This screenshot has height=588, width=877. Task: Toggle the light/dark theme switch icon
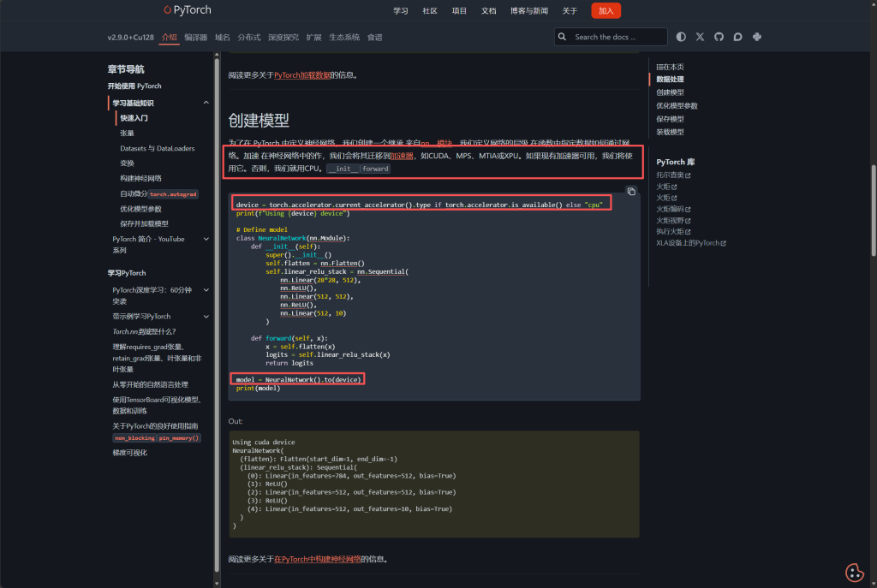681,37
